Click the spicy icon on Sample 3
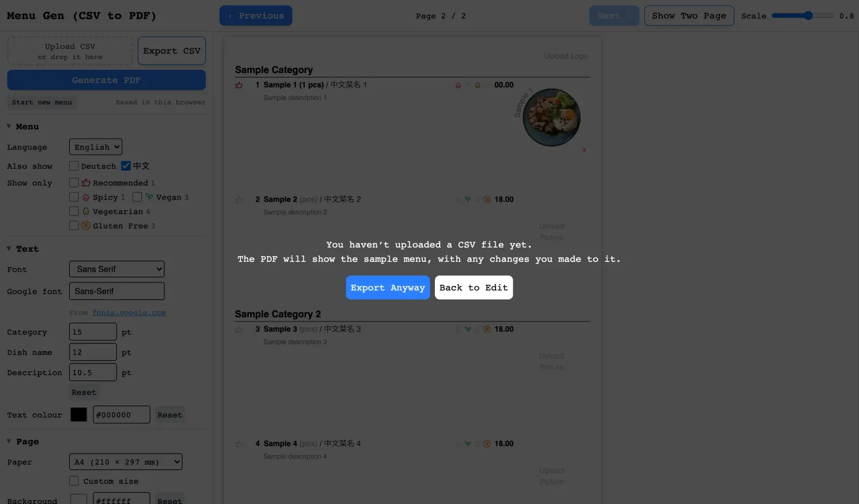The image size is (859, 504). pos(458,330)
